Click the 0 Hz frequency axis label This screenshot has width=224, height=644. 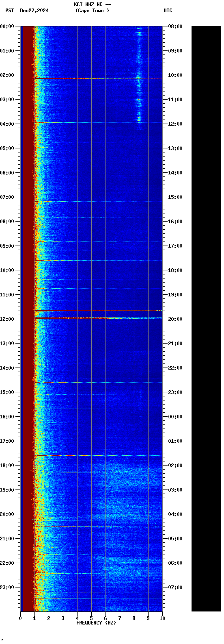(x=20, y=618)
